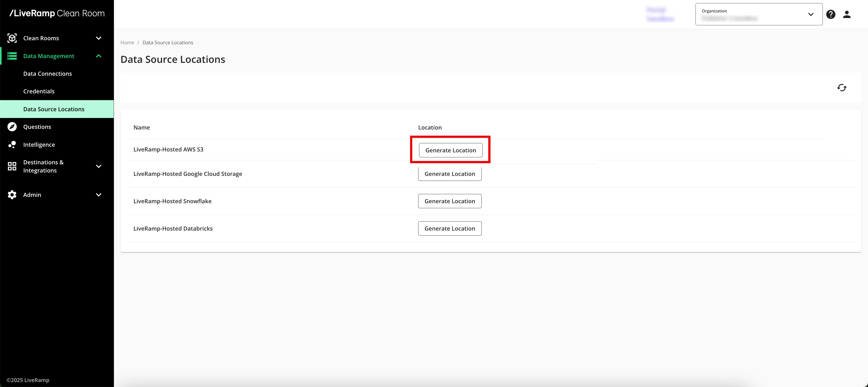Click the Admin gear icon
The width and height of the screenshot is (868, 387).
click(x=12, y=195)
